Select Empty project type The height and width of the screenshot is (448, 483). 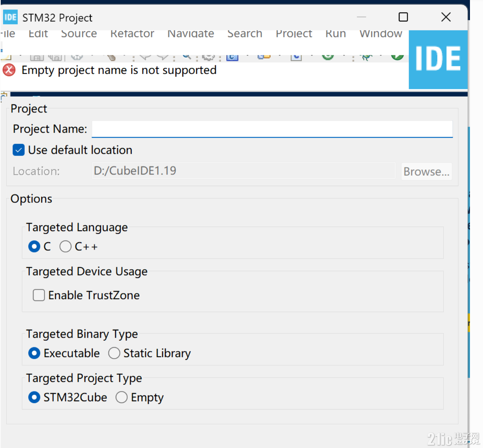(x=121, y=397)
